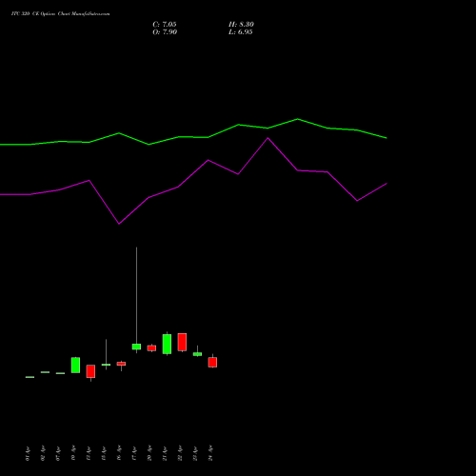Click the green candle with long wick at 17 Apr

coord(136,347)
